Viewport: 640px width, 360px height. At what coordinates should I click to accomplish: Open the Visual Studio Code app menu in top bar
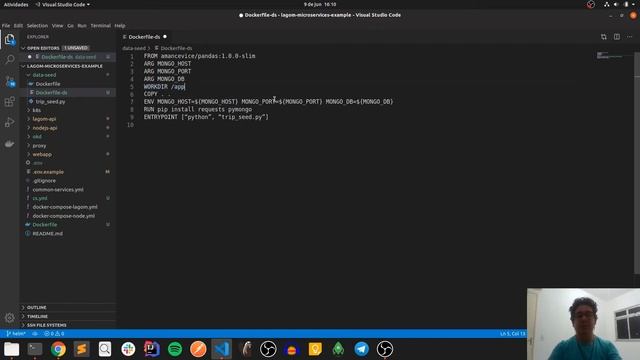pyautogui.click(x=62, y=4)
